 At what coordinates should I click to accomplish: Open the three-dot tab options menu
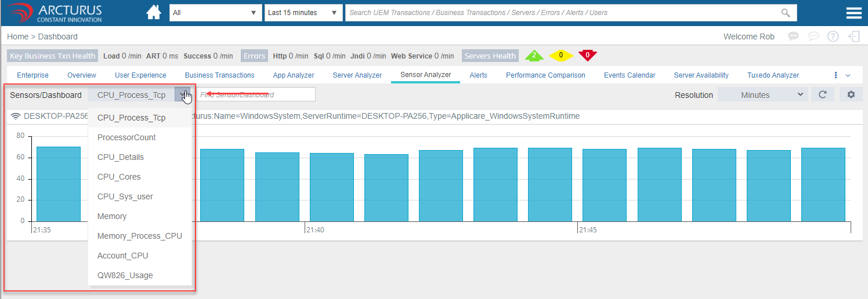(x=836, y=75)
